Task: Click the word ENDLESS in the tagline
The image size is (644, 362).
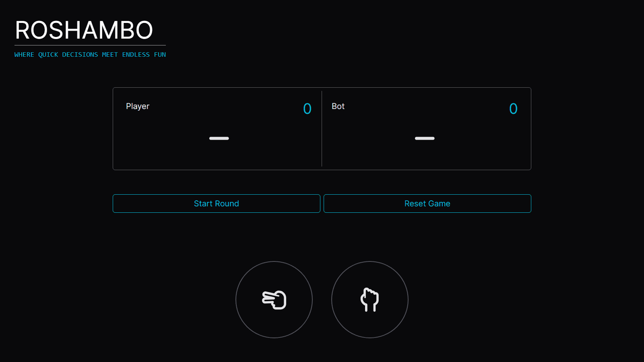Action: pyautogui.click(x=136, y=55)
